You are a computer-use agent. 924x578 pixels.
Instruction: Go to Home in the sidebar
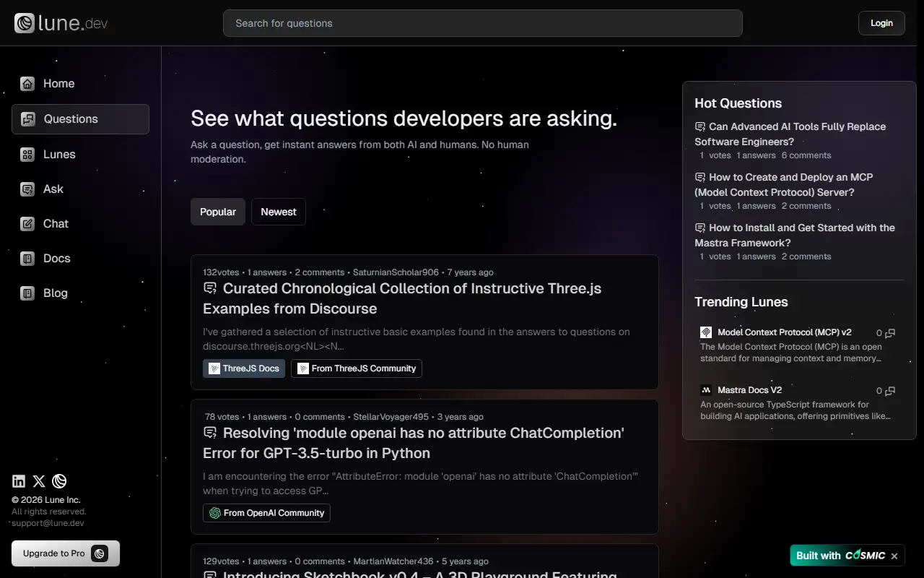[80, 84]
